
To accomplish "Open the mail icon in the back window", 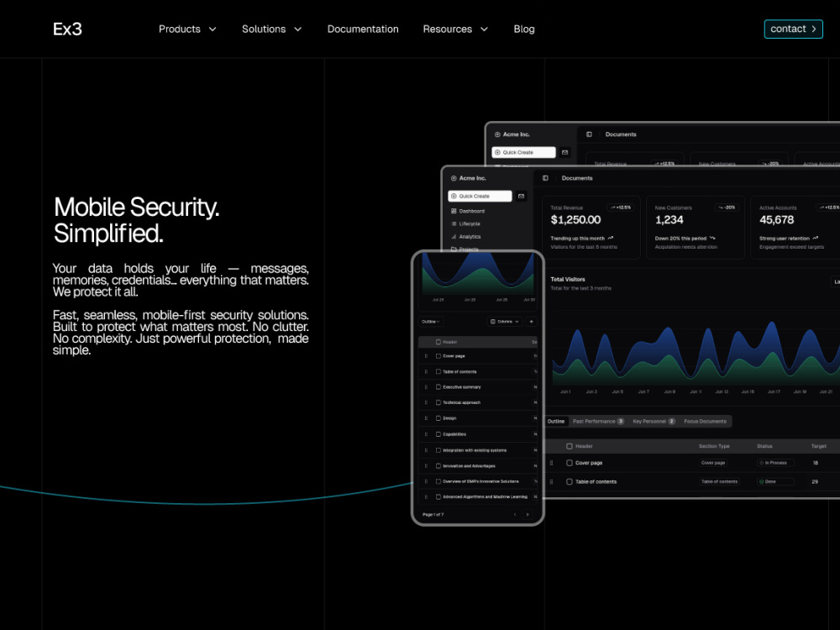I will 564,152.
